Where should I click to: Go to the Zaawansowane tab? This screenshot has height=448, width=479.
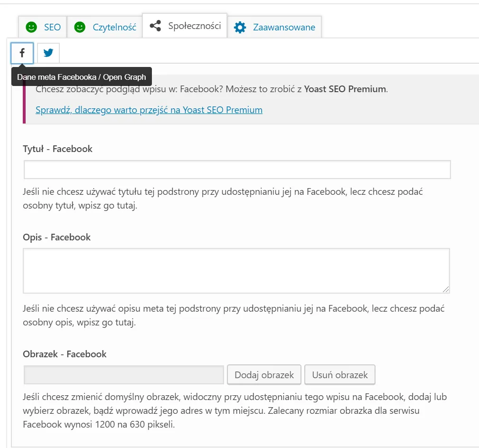(284, 27)
